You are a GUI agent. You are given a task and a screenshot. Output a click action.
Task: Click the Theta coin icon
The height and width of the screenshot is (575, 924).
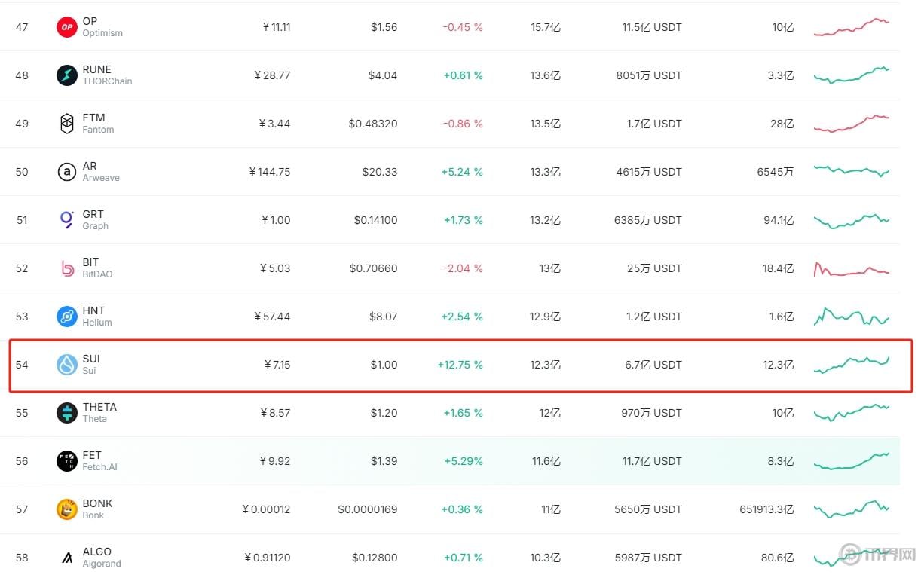(x=67, y=413)
